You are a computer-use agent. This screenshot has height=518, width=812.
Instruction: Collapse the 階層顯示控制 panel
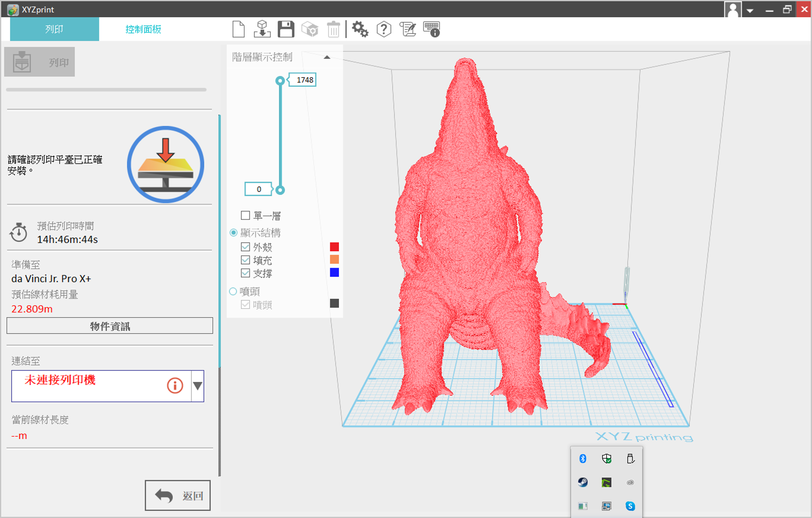(x=327, y=57)
